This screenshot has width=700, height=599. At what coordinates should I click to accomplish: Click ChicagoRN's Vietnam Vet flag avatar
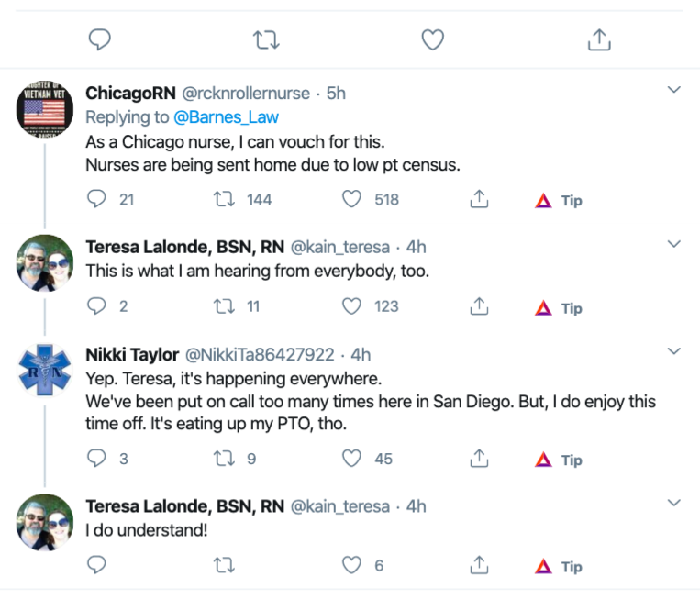[46, 109]
